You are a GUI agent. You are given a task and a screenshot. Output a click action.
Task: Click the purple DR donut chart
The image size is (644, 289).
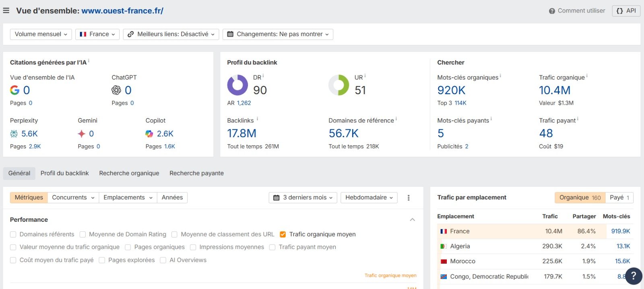[237, 85]
